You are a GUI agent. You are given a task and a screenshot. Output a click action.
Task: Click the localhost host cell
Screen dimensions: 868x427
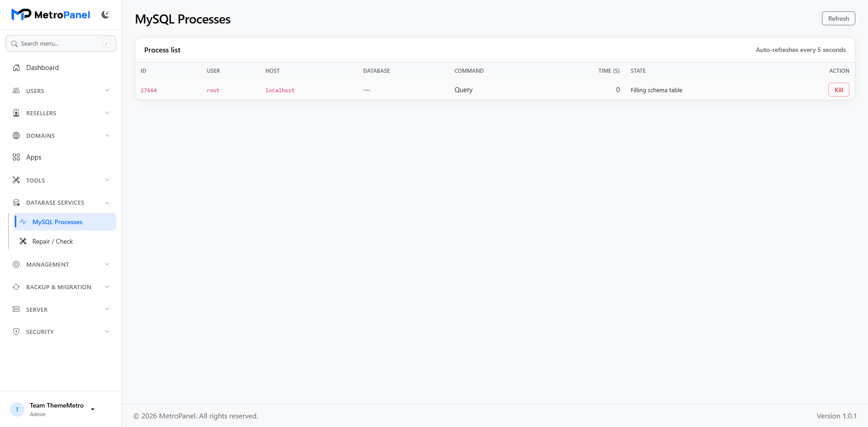[280, 90]
